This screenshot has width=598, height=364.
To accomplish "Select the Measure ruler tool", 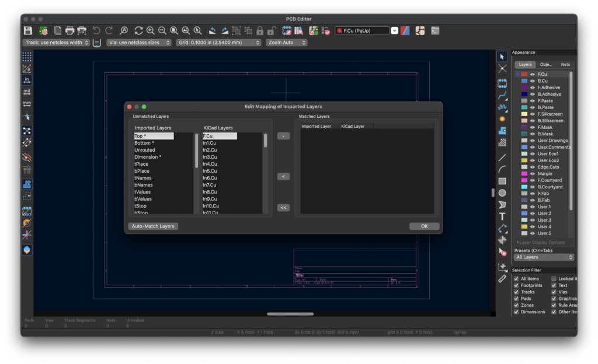I will pos(502,279).
